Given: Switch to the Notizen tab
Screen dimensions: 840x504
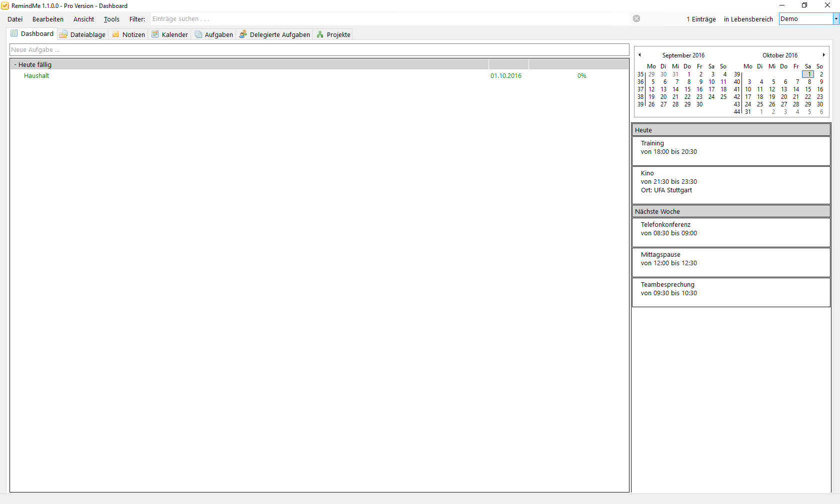Looking at the screenshot, I should tap(129, 34).
